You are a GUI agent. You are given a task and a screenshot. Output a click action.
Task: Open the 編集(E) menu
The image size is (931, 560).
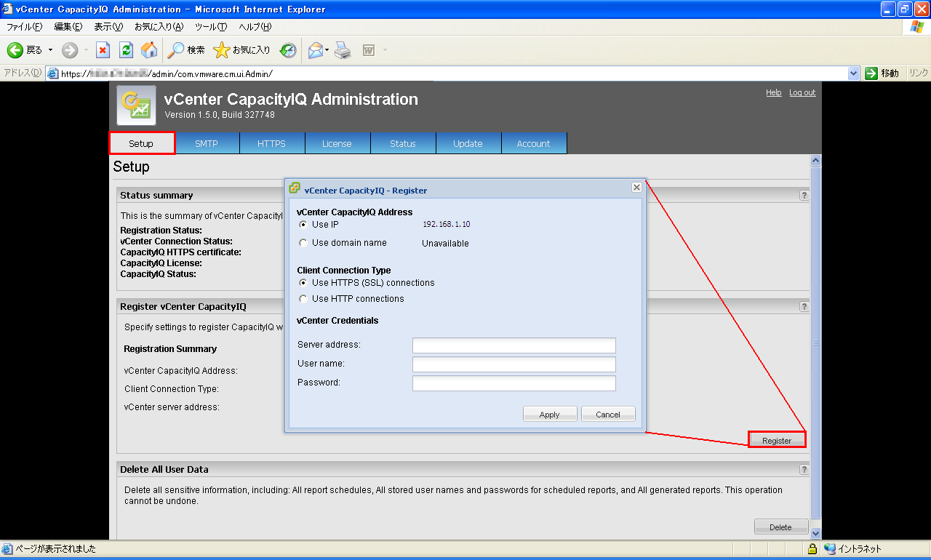tap(68, 27)
